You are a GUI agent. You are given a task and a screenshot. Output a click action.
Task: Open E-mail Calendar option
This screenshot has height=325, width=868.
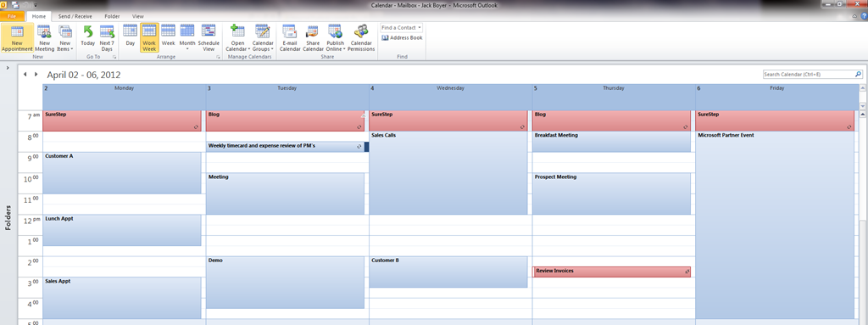pyautogui.click(x=290, y=38)
